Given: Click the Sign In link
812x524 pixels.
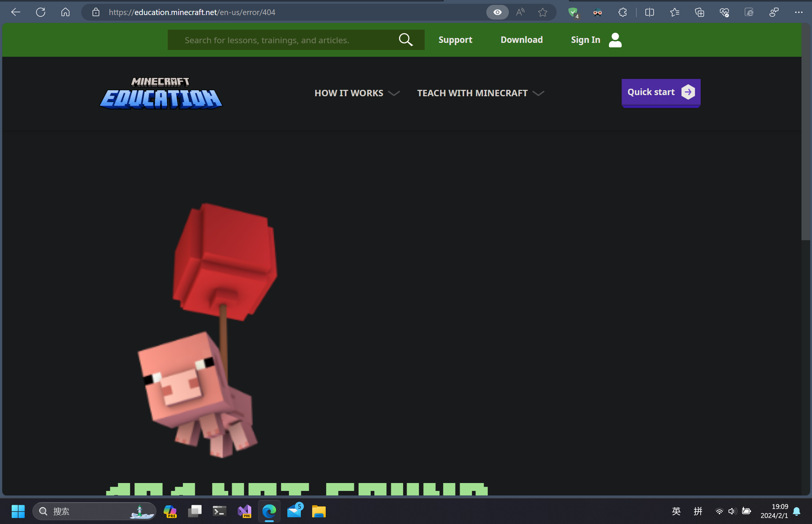Looking at the screenshot, I should coord(585,40).
